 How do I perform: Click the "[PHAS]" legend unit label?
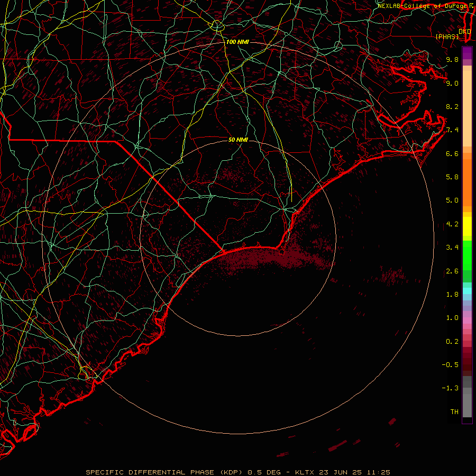(x=447, y=36)
